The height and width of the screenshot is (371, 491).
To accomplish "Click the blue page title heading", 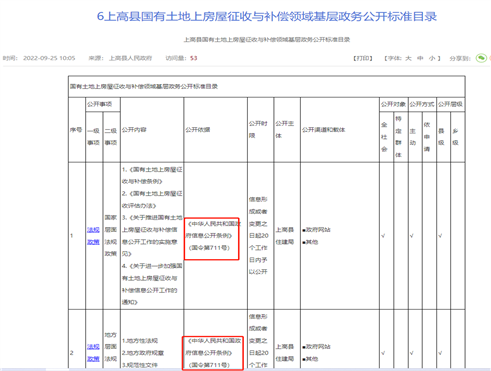I will [x=267, y=16].
